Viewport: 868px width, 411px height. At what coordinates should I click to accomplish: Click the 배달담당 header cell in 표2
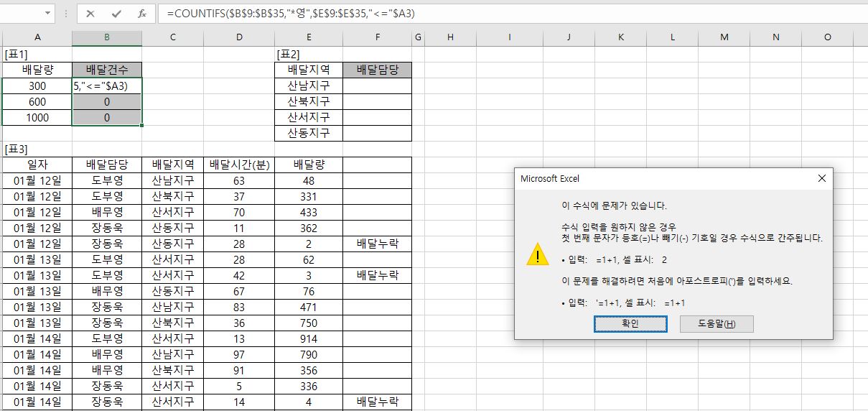378,70
